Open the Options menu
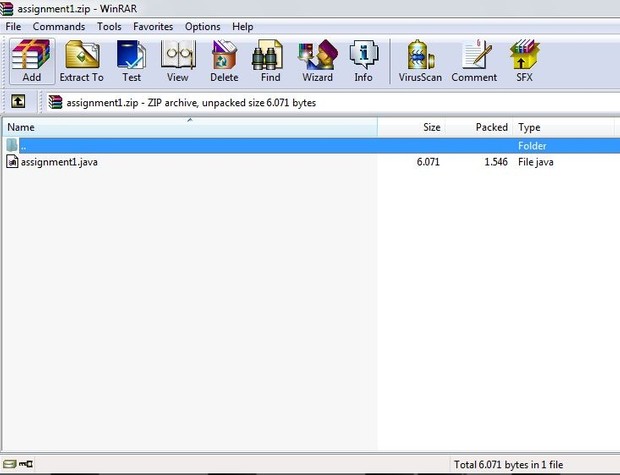Viewport: 620px width, 475px height. [x=202, y=26]
